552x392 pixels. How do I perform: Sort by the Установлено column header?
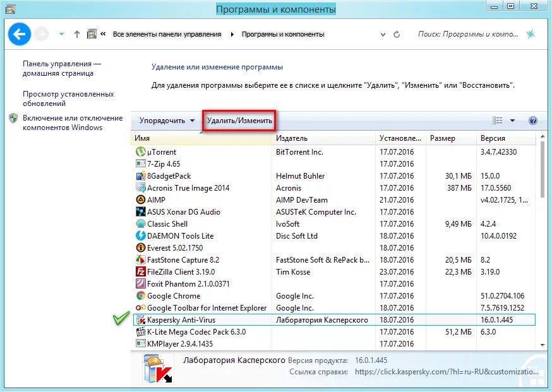(400, 138)
